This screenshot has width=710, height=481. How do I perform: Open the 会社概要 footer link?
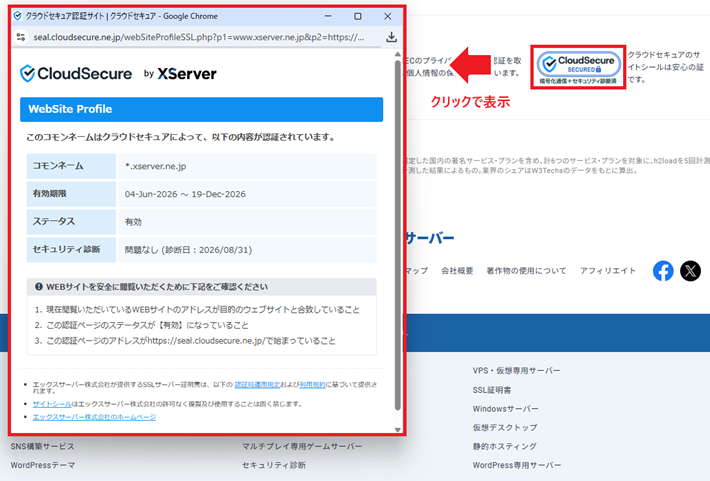[x=457, y=271]
